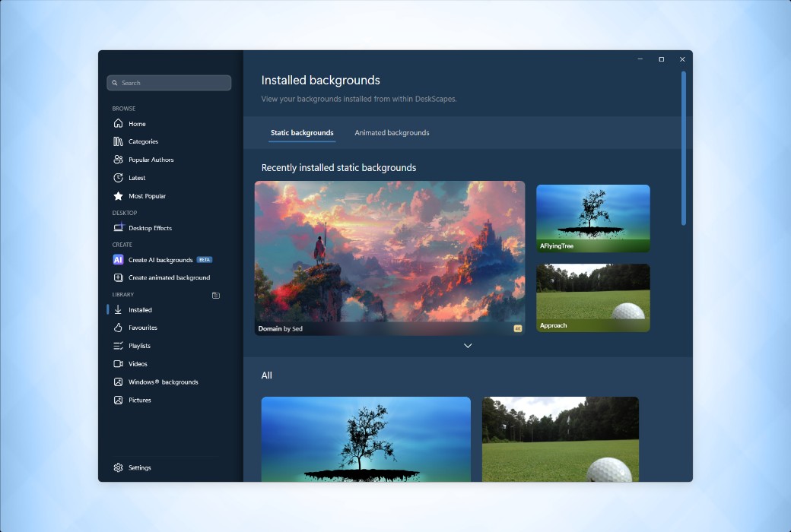Open the Home label in the sidebar

point(137,124)
